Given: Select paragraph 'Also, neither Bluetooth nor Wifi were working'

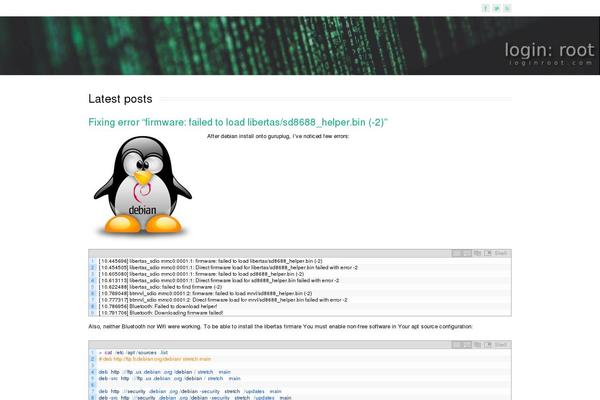Looking at the screenshot, I should 280,327.
